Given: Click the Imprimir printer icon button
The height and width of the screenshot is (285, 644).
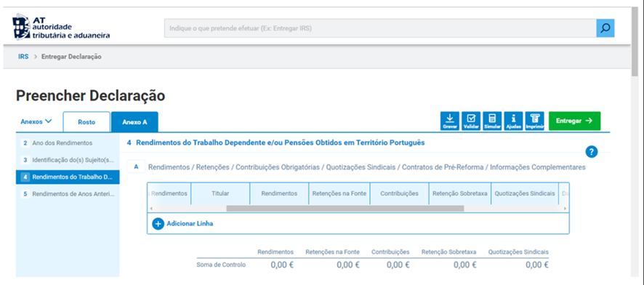Looking at the screenshot, I should click(x=535, y=121).
